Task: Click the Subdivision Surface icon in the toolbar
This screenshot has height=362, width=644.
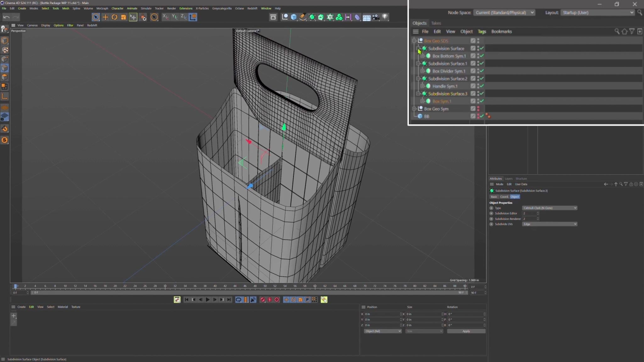Action: 312,17
